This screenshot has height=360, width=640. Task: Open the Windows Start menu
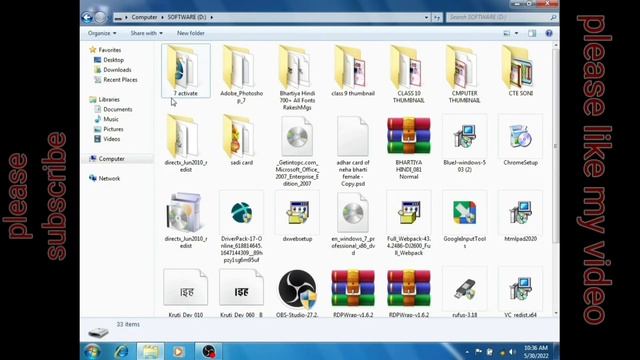pos(93,351)
